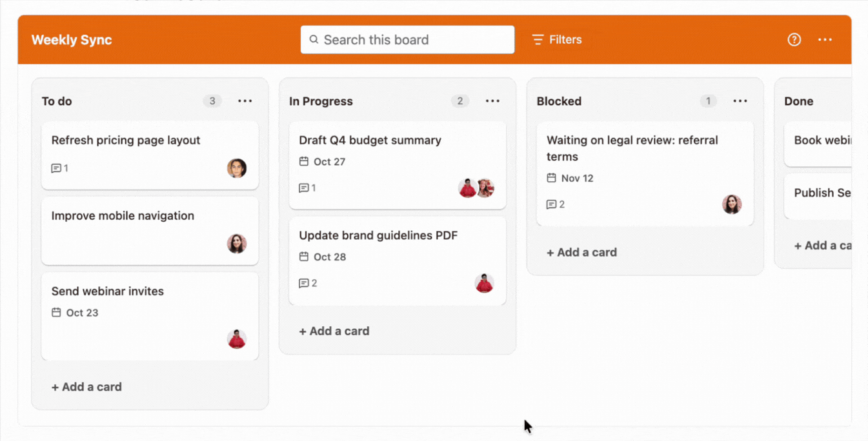868x441 pixels.
Task: Open Waiting on legal review card
Action: tap(645, 173)
